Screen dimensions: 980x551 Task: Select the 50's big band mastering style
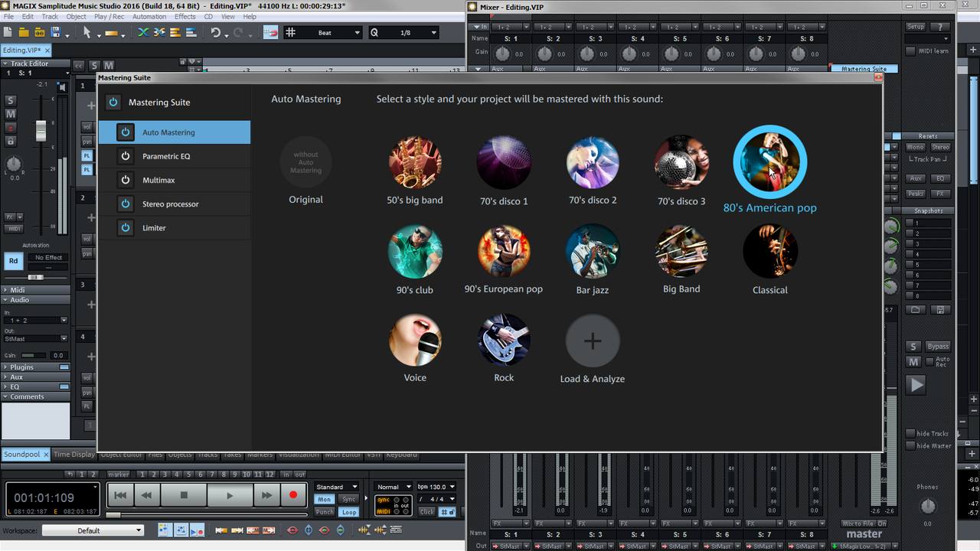(415, 162)
